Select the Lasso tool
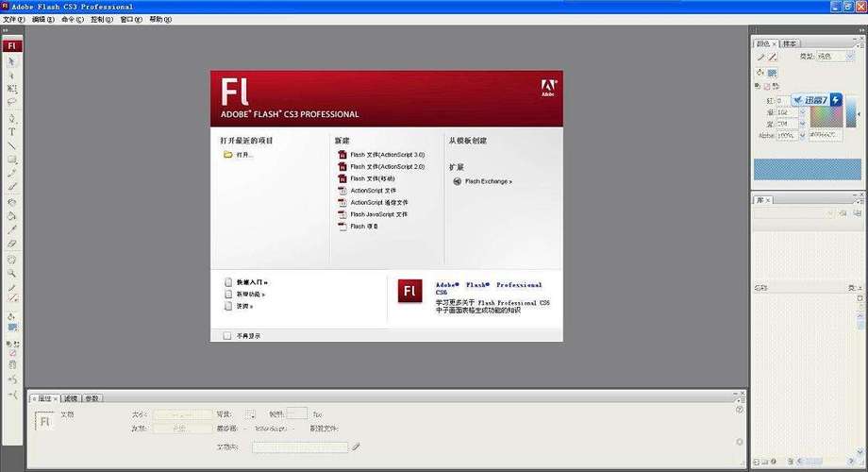868x472 pixels. [x=11, y=103]
